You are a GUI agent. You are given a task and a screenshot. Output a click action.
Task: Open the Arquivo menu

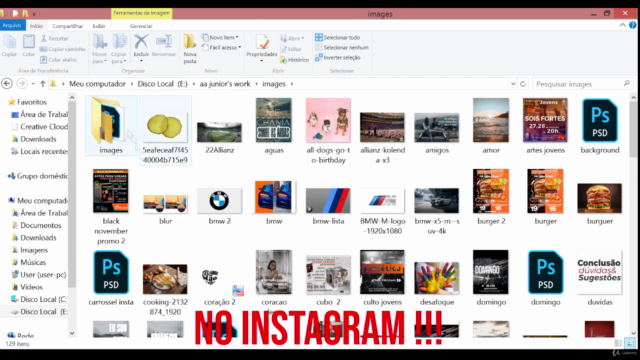coord(12,25)
